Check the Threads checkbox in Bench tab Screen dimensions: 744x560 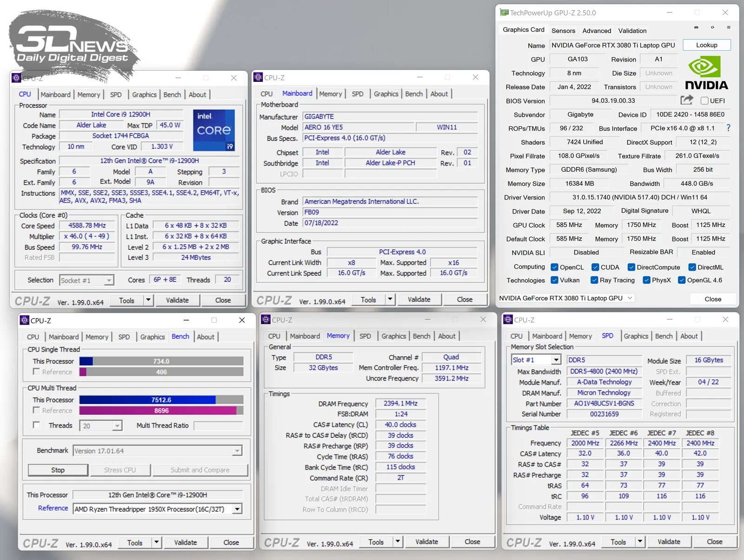[36, 425]
